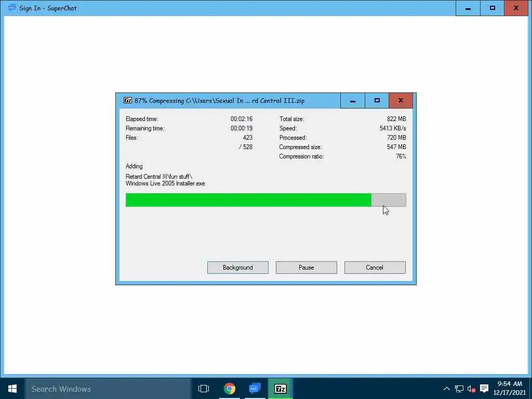Open the Windows Start menu
The height and width of the screenshot is (399, 532).
12,389
